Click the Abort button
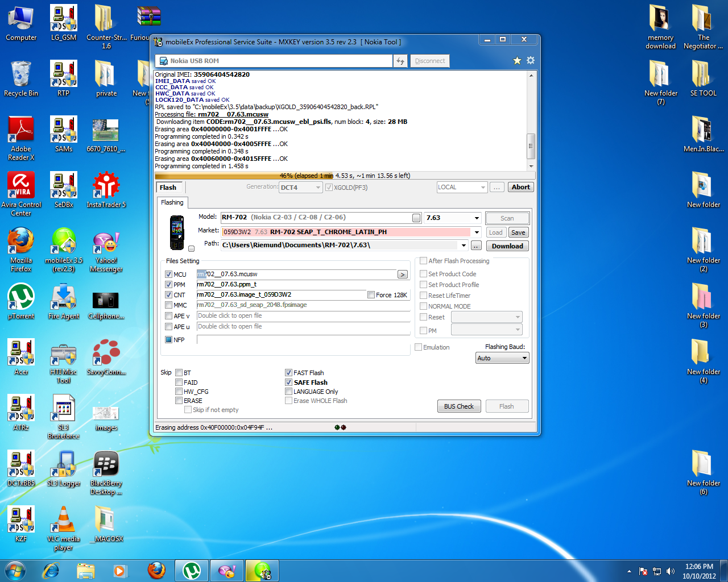The width and height of the screenshot is (728, 582). click(x=520, y=187)
